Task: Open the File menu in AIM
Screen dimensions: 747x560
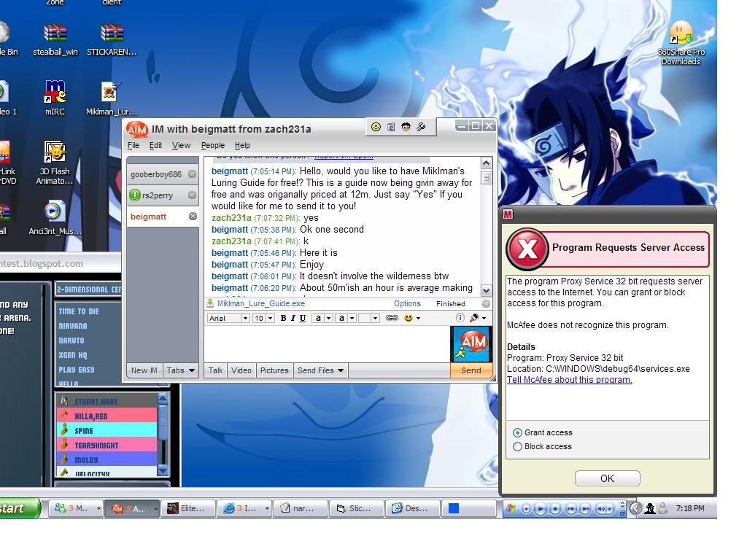Action: pyautogui.click(x=133, y=145)
